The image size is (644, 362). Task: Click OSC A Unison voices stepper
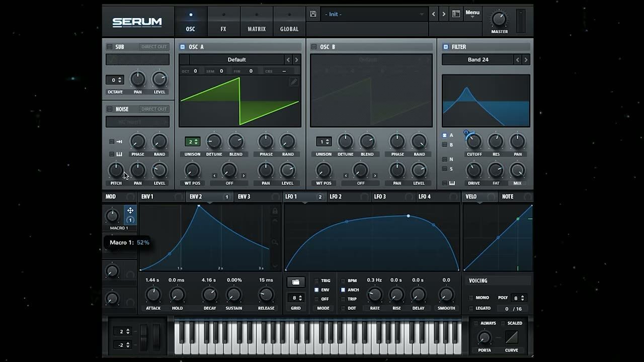coord(192,142)
